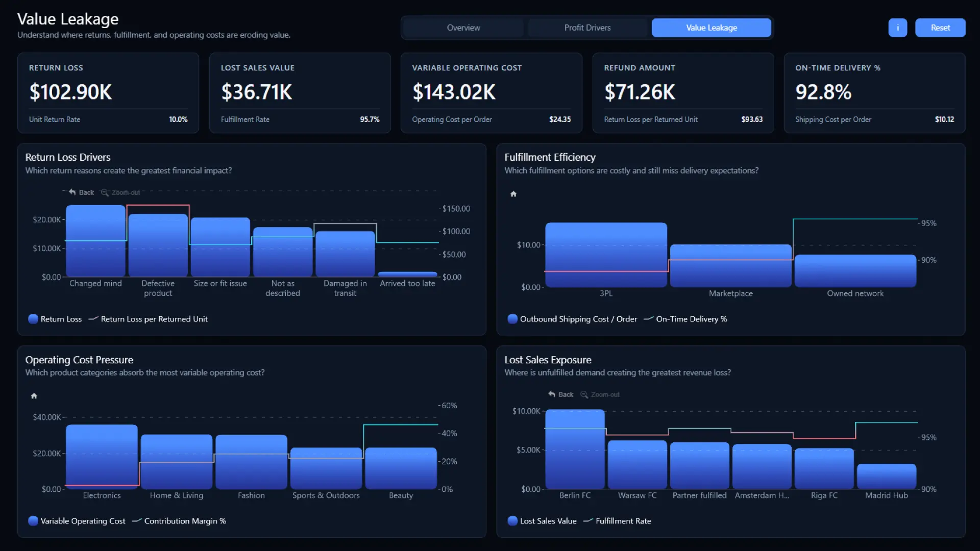Click the On-Time Delivery value 92.8%
This screenshot has height=551, width=980.
point(823,92)
